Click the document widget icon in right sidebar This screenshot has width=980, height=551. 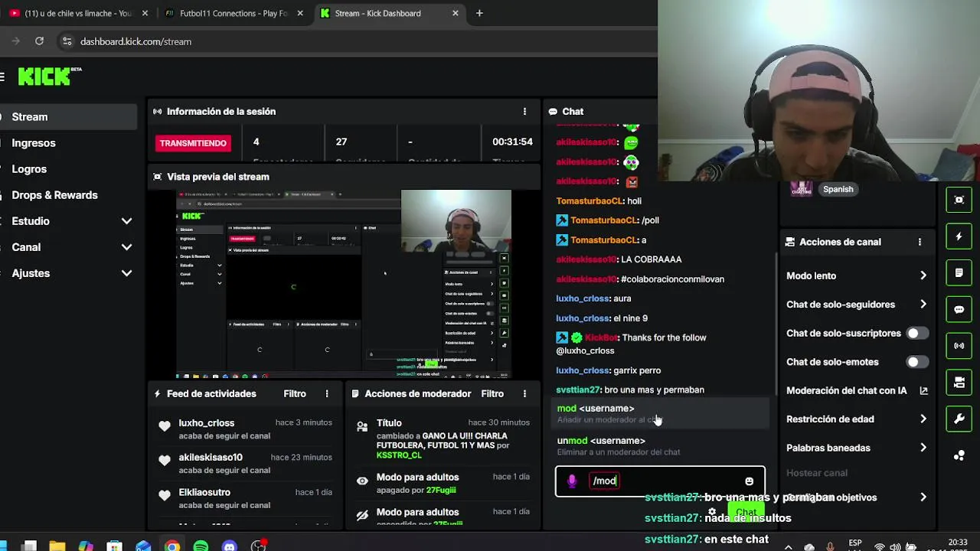[959, 273]
